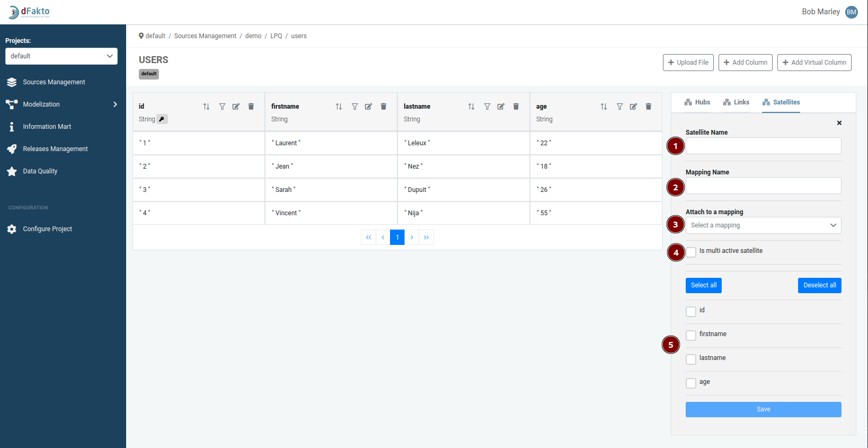Focus the Satellite Name input field
Screen dimensions: 868x448
click(764, 146)
